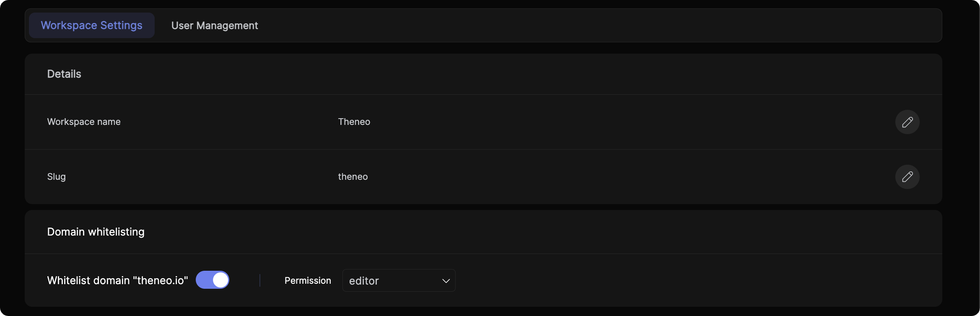Click the vertical divider before Permission

coord(260,280)
